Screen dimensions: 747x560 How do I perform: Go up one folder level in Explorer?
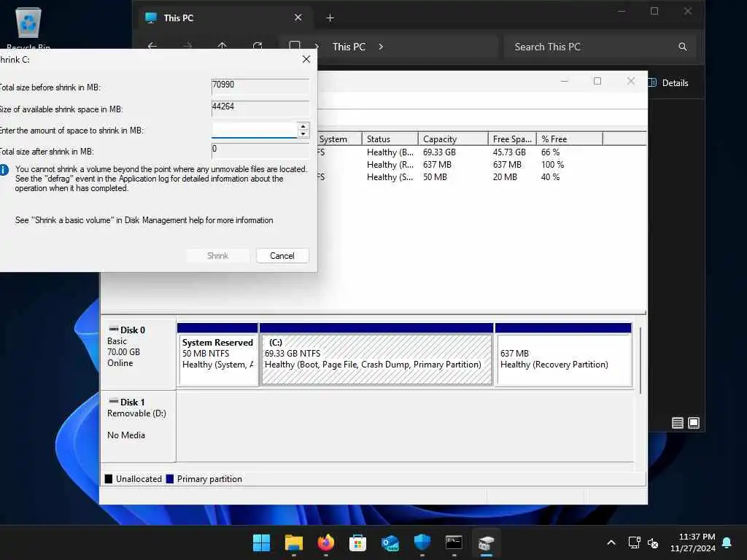coord(222,46)
